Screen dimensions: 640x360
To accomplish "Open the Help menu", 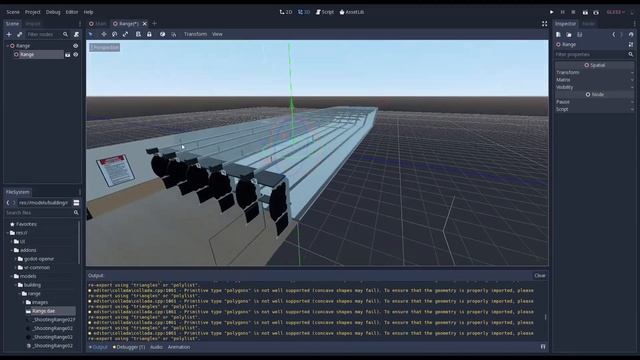I will click(88, 12).
